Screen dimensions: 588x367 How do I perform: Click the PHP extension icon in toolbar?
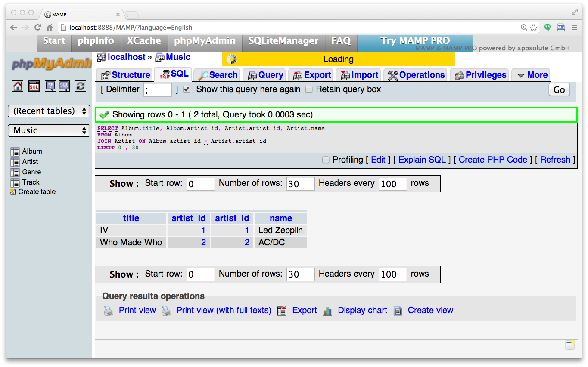[561, 27]
